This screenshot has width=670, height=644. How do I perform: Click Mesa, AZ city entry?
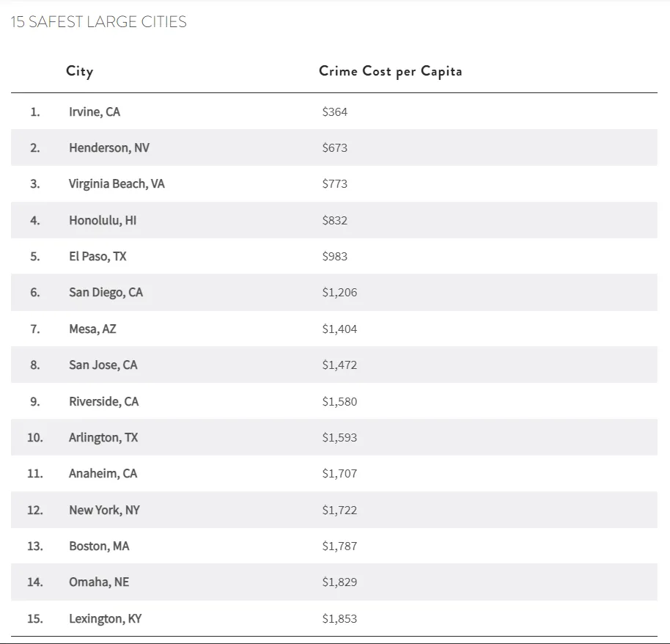92,329
